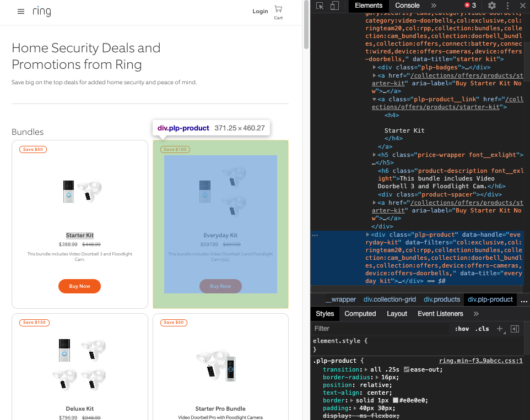Toggle the :hov element state panel
Screen dimensions: 530x420
click(462, 329)
